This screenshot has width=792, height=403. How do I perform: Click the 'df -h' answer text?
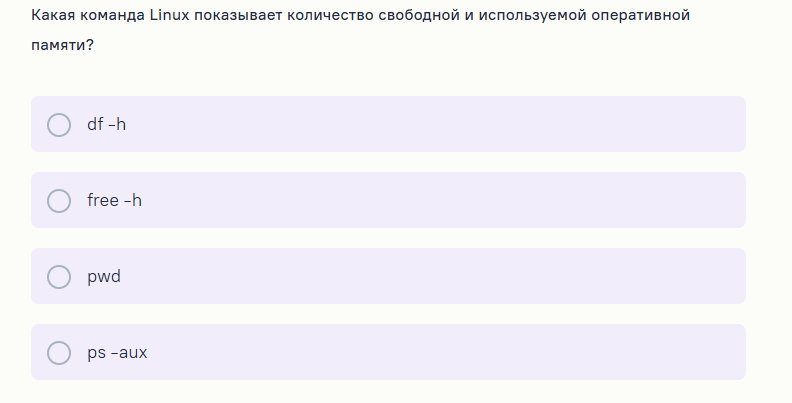tap(106, 124)
